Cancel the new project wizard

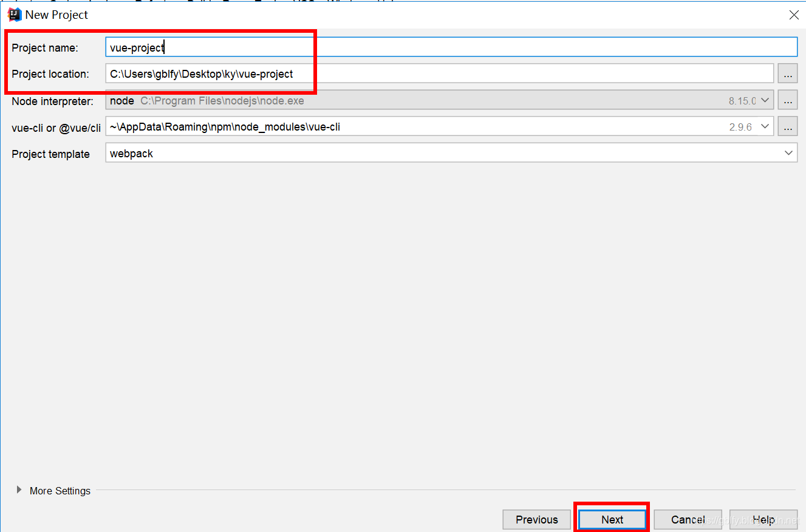pyautogui.click(x=688, y=520)
